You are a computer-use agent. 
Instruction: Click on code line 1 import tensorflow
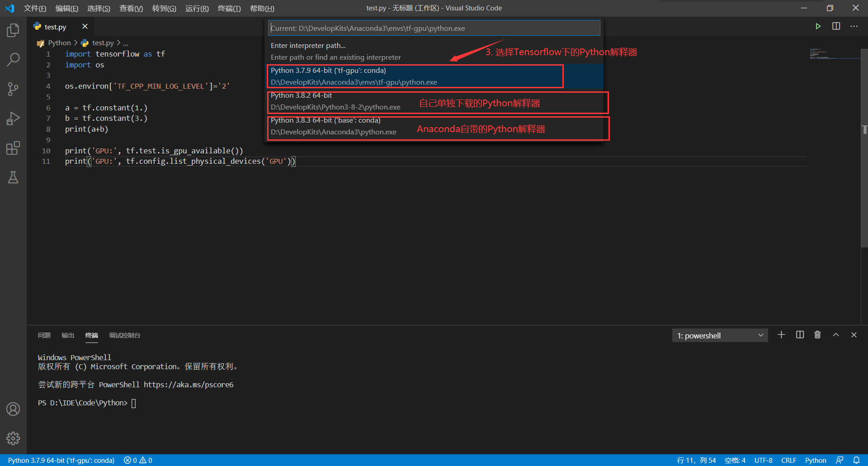115,54
